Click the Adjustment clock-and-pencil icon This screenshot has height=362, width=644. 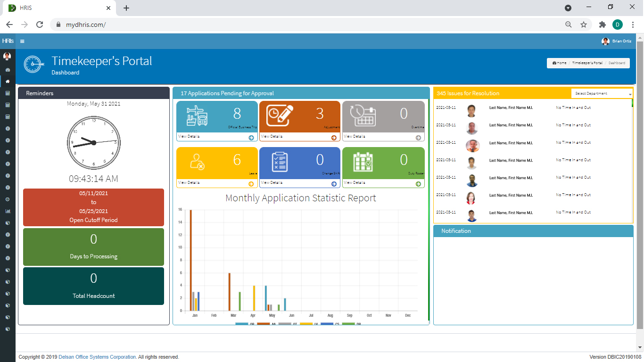(x=280, y=116)
